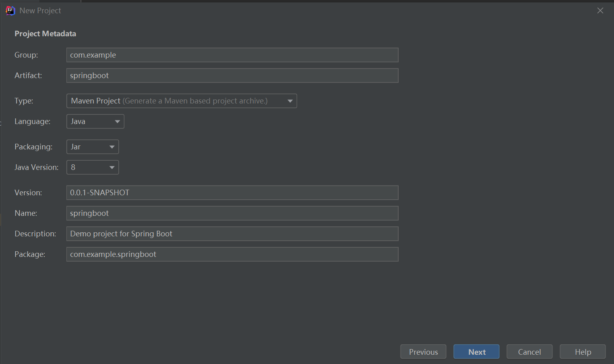Screen dimensions: 614x364
Task: Edit the Package field com.example.springboot
Action: pyautogui.click(x=232, y=254)
